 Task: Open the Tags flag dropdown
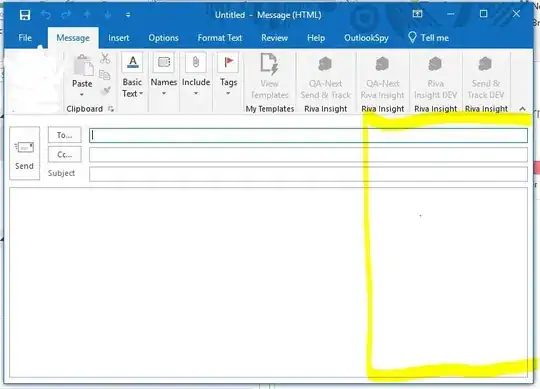[228, 74]
